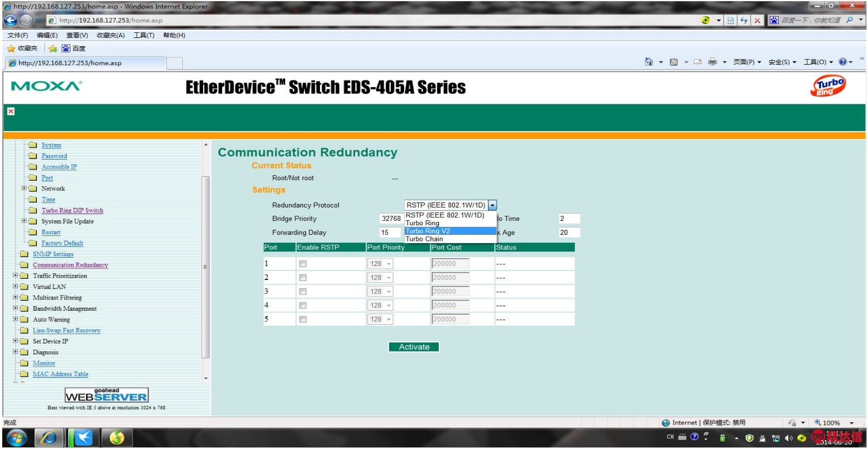Click the broken image icon in green banner
This screenshot has width=868, height=449.
11,111
